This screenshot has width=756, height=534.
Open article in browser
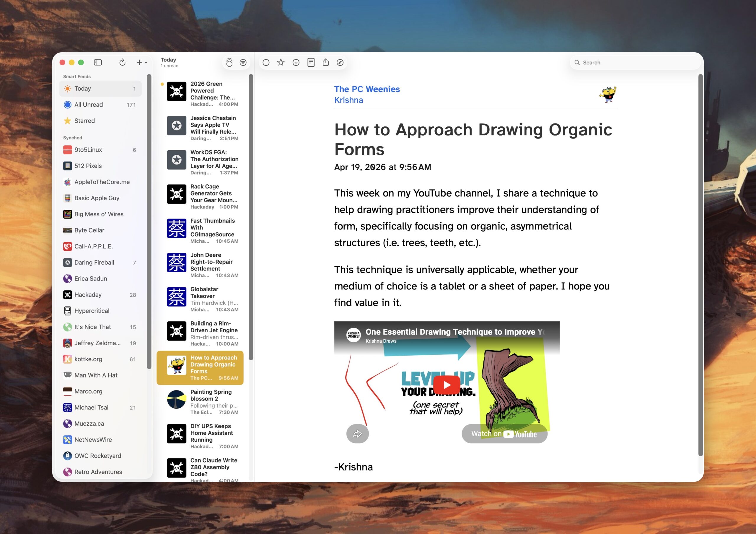click(x=340, y=62)
